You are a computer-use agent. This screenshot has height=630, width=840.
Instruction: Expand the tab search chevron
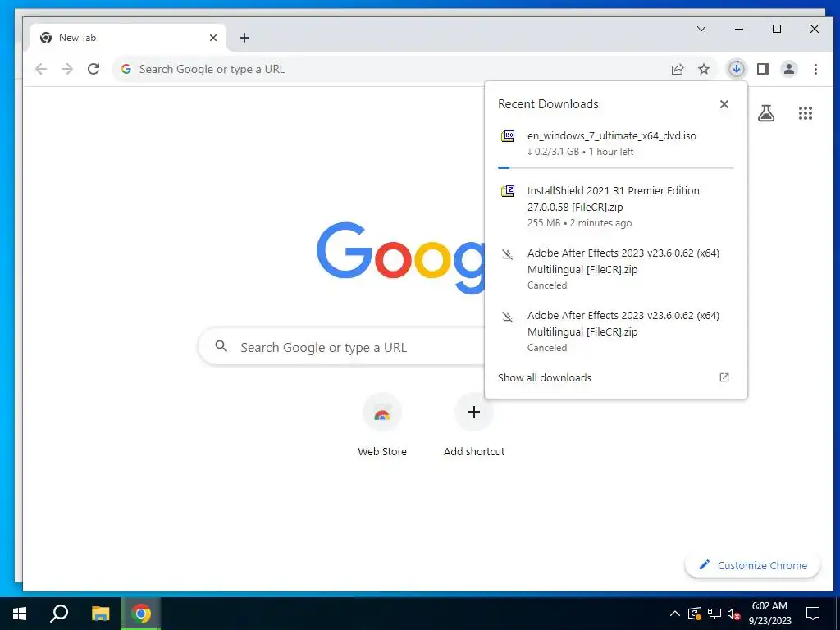pyautogui.click(x=701, y=29)
